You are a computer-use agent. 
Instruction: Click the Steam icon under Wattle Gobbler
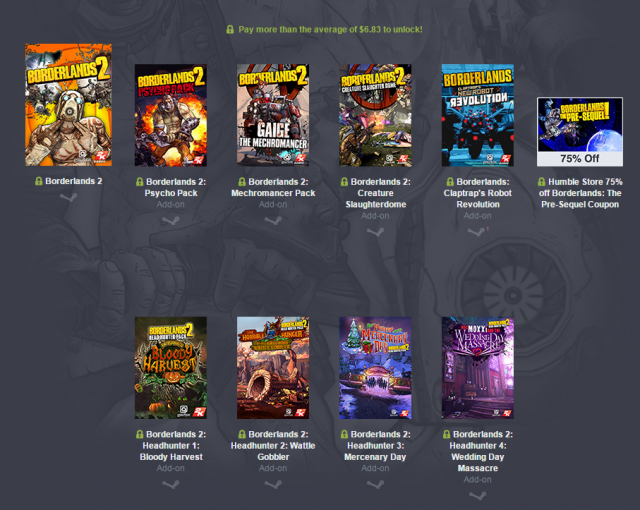tap(273, 485)
